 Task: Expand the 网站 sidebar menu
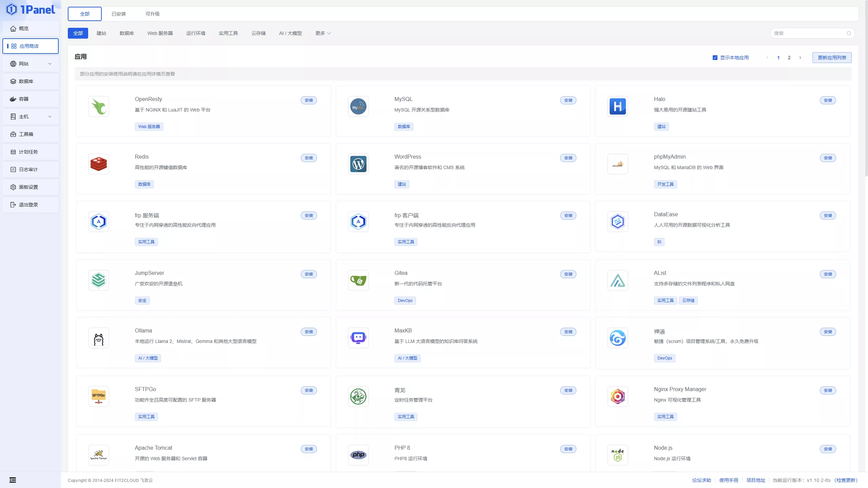point(31,64)
